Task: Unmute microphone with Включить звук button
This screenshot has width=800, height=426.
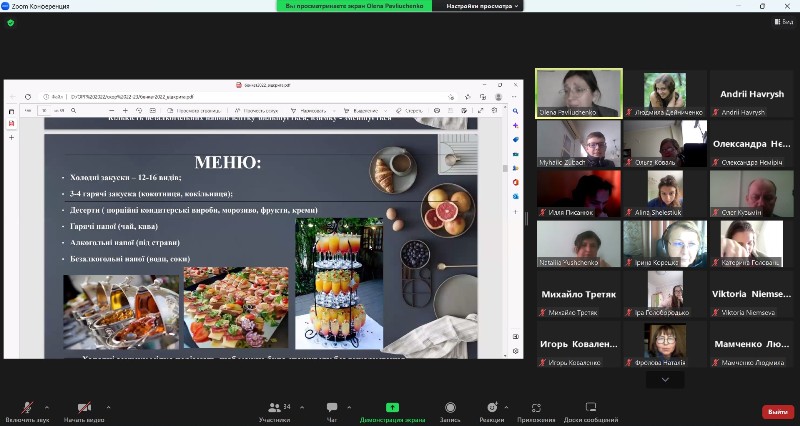Action: click(28, 412)
